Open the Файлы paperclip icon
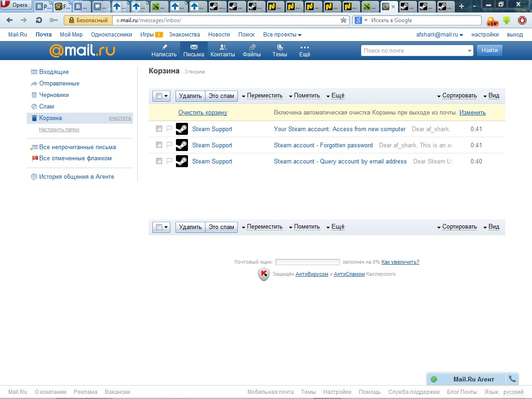This screenshot has width=532, height=399. coord(252,47)
